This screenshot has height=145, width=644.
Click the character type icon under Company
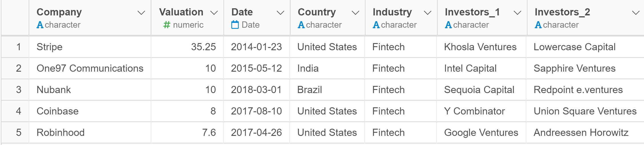pos(40,25)
